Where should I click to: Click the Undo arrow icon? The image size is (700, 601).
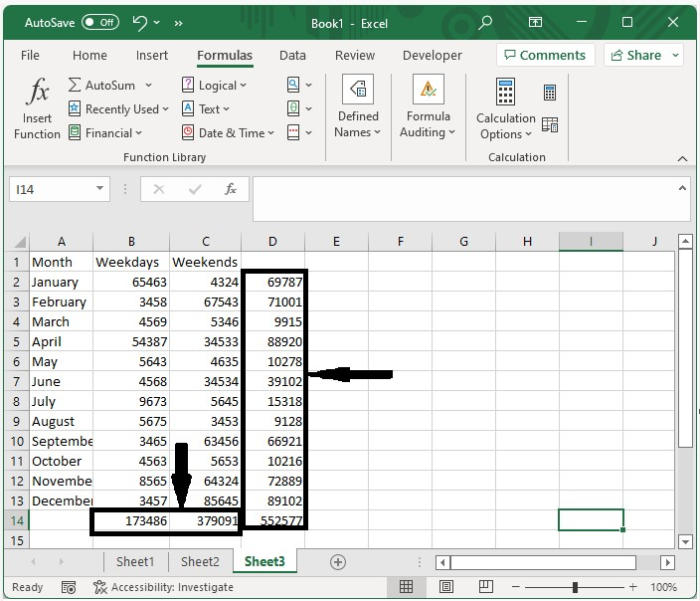140,23
